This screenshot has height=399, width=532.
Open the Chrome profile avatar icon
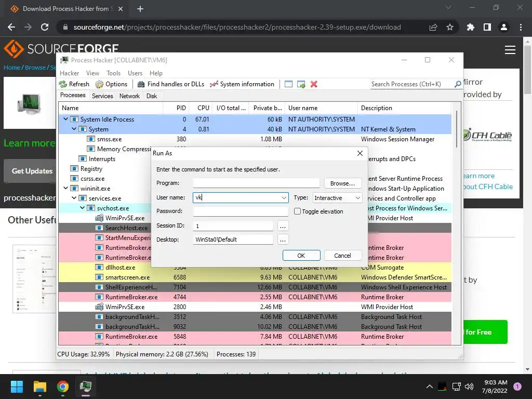point(504,27)
